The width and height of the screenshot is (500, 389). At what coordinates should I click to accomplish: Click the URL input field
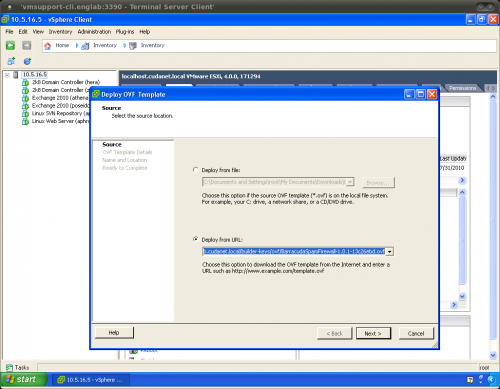pyautogui.click(x=294, y=251)
